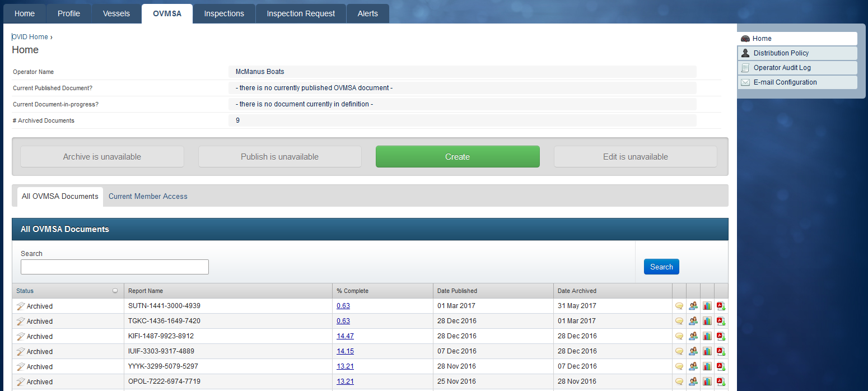The width and height of the screenshot is (868, 391).
Task: Click the dashboard gauge icon beside Home
Action: point(745,38)
